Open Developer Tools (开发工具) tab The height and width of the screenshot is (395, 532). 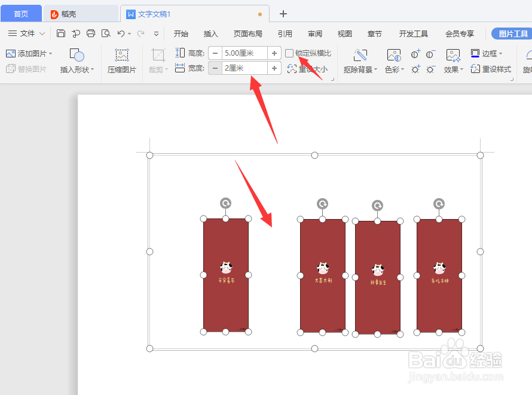pyautogui.click(x=413, y=34)
